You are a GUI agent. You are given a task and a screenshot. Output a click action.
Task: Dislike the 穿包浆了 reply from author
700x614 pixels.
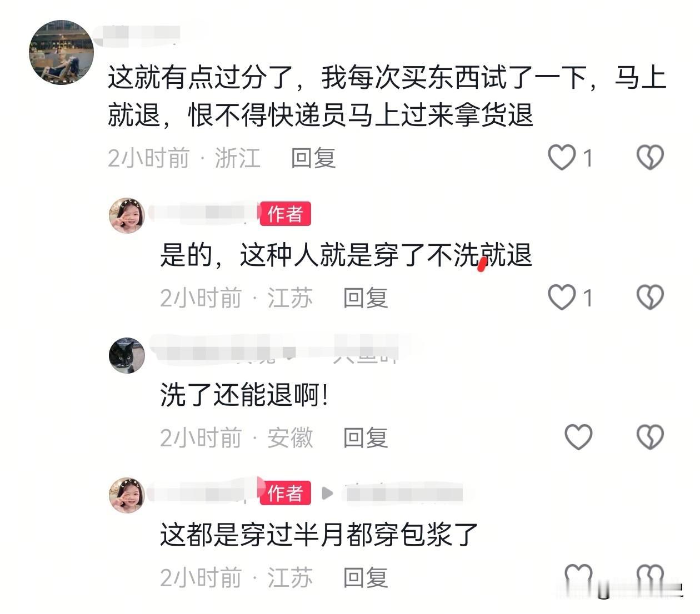coord(650,577)
